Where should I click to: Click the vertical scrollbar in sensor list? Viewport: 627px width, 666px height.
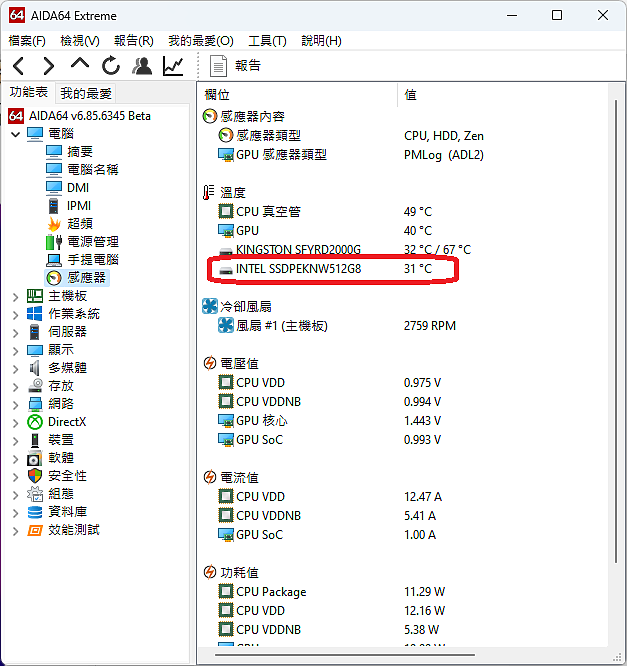tap(616, 331)
